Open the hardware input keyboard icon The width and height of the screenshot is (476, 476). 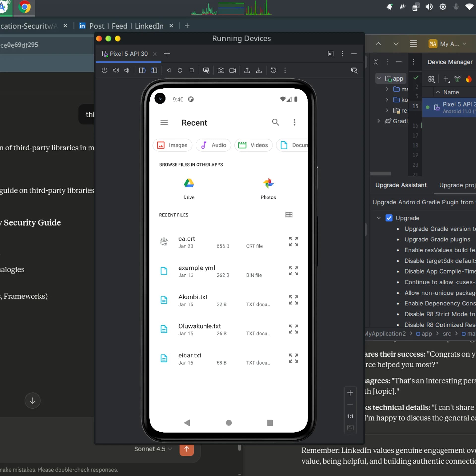click(206, 70)
